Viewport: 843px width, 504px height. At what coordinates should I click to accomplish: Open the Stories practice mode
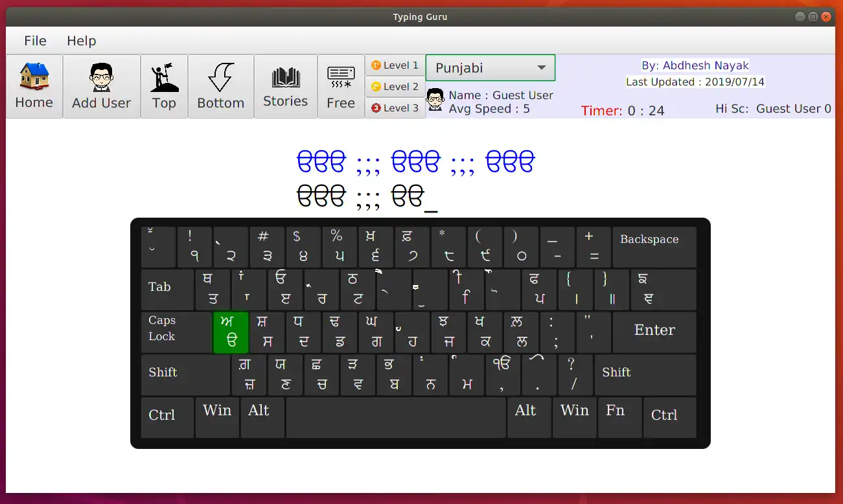286,86
